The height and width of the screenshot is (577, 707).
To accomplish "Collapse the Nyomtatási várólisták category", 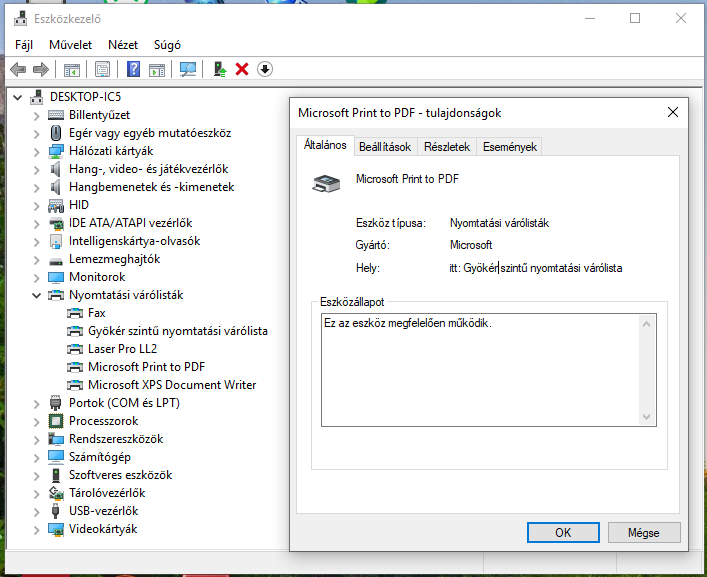I will pyautogui.click(x=37, y=295).
